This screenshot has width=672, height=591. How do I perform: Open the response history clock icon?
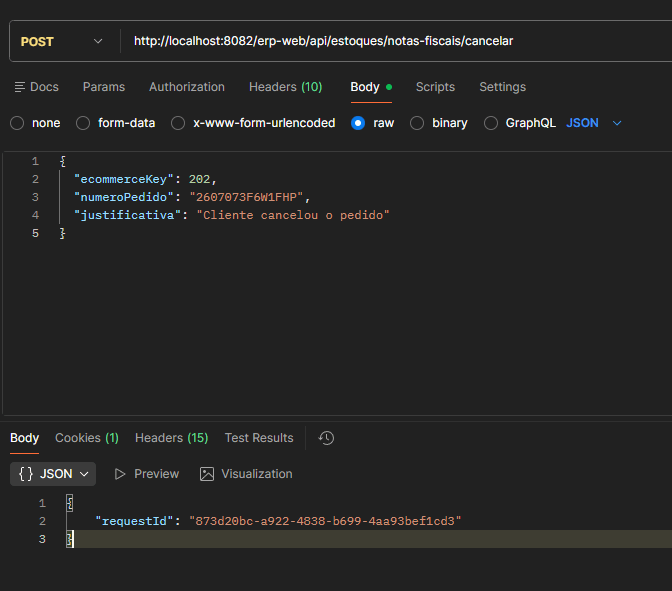[x=326, y=438]
